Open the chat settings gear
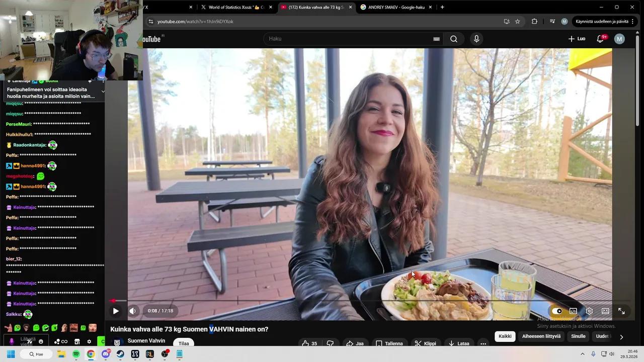The width and height of the screenshot is (644, 362). [89, 342]
